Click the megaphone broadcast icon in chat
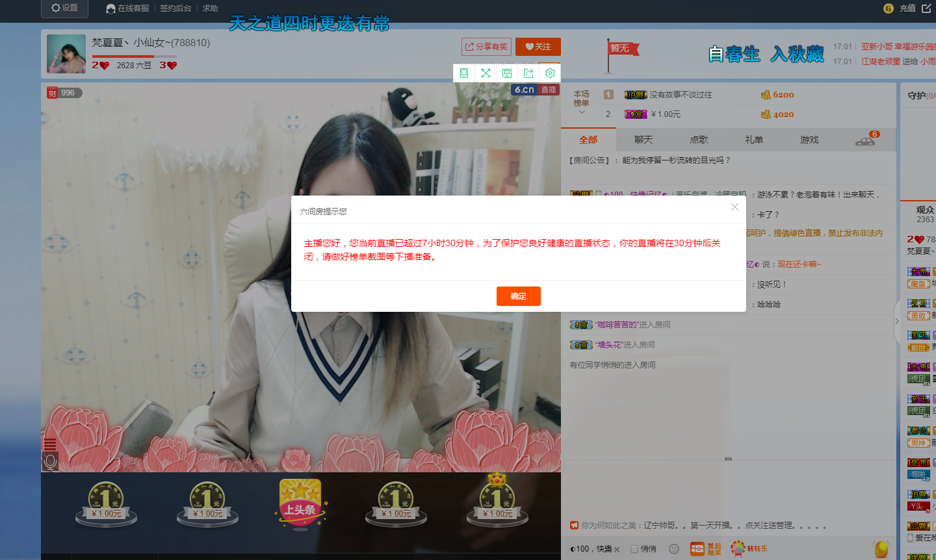 (x=574, y=526)
